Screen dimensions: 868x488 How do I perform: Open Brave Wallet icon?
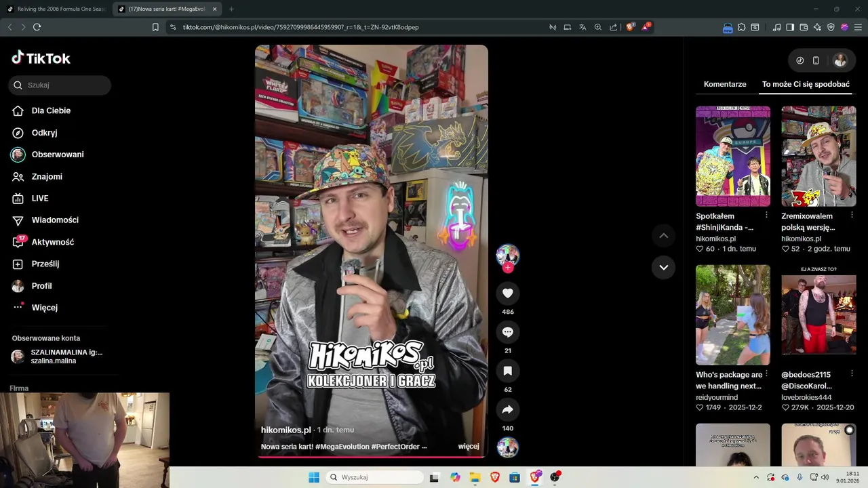pyautogui.click(x=804, y=27)
